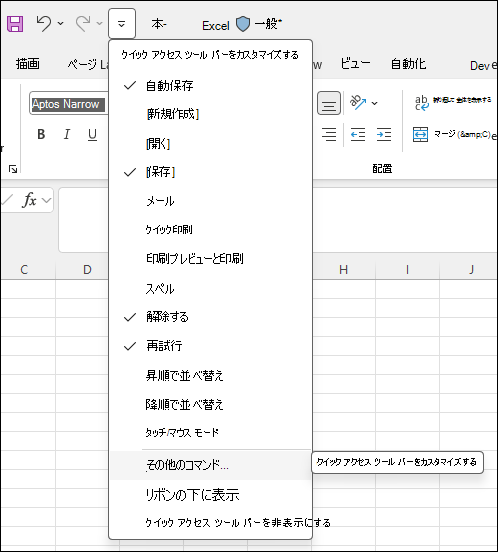Enable [開く] in the menu
The image size is (498, 552).
[x=210, y=143]
